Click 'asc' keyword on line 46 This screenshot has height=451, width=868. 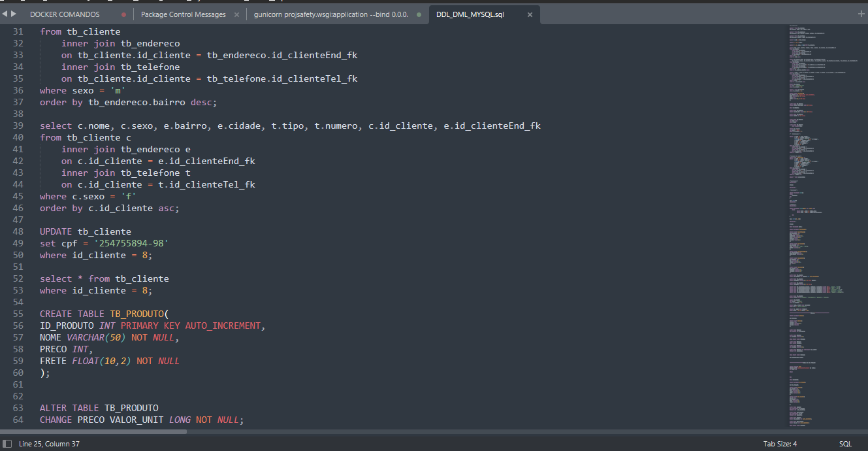(x=166, y=208)
